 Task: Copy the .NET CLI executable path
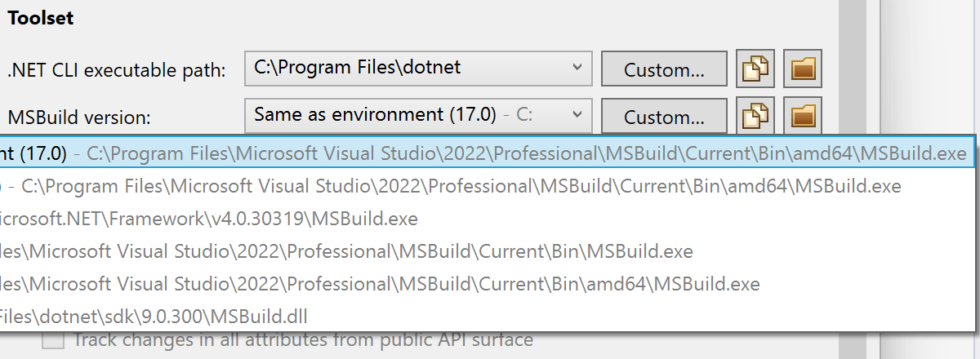tap(755, 69)
